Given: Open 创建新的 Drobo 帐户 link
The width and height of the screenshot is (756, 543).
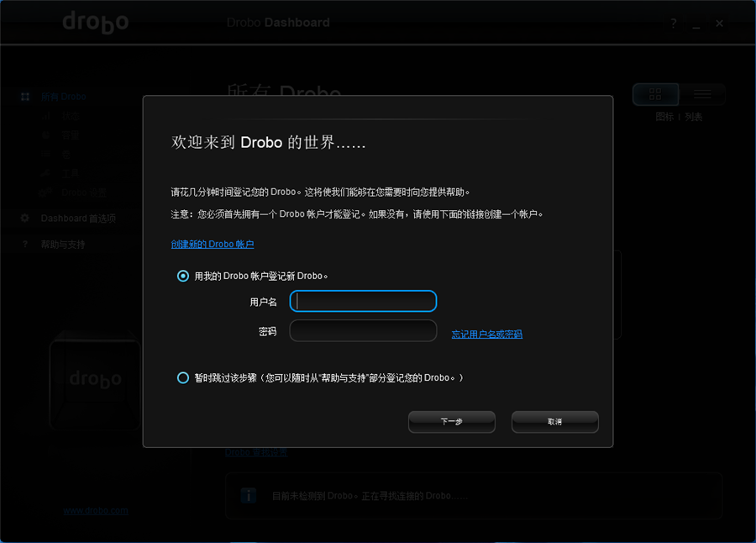Looking at the screenshot, I should [212, 245].
